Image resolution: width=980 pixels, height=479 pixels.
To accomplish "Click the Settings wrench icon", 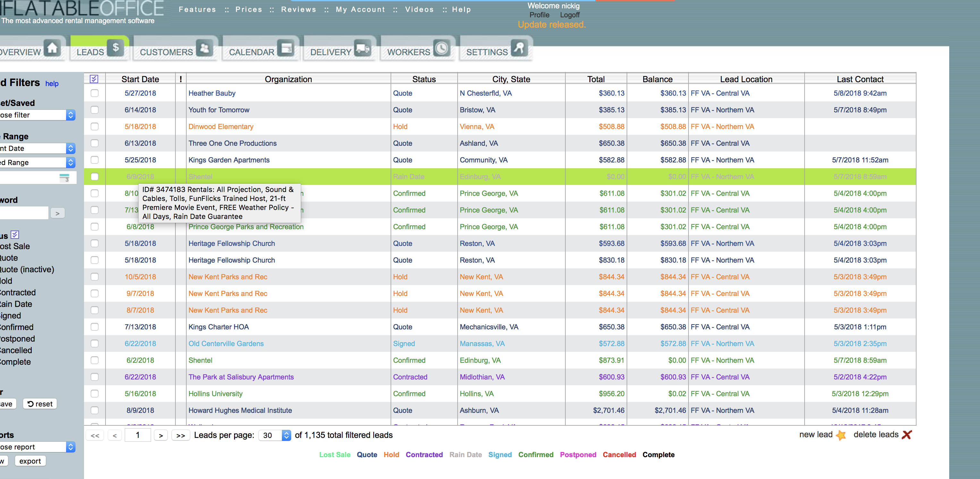I will click(519, 48).
